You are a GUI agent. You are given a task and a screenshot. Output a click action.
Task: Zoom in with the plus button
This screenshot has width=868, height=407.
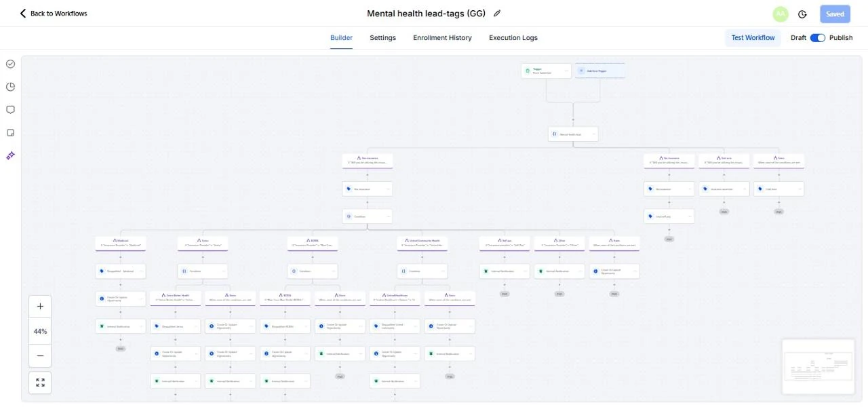[40, 307]
